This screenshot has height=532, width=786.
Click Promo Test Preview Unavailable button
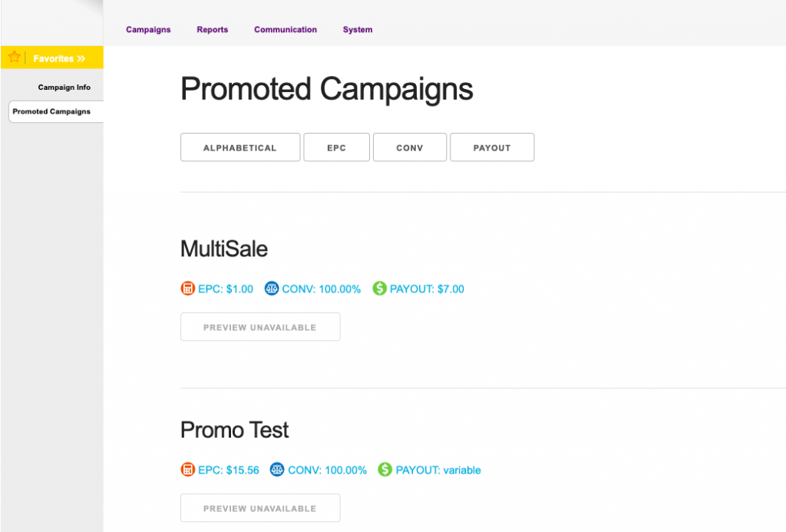[260, 508]
